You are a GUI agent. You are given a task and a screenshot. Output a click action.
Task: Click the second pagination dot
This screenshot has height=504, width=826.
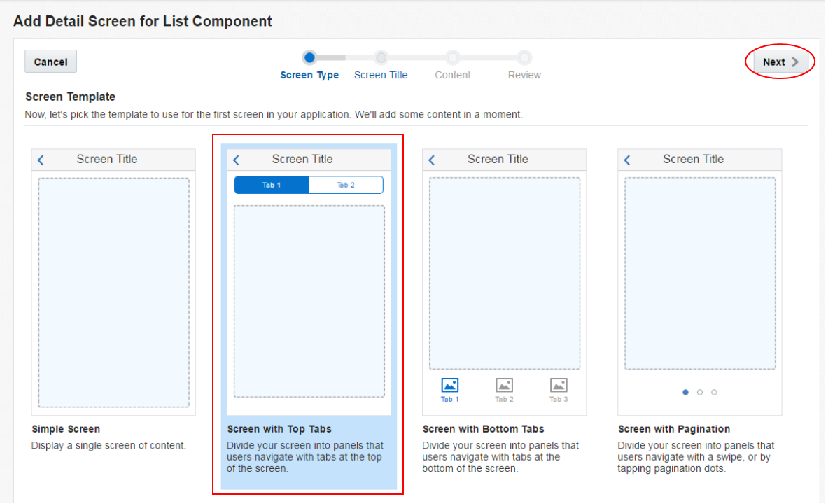pyautogui.click(x=699, y=393)
